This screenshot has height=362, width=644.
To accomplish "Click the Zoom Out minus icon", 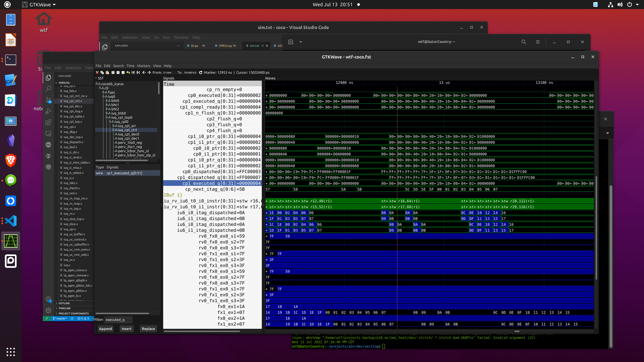I will [x=123, y=72].
